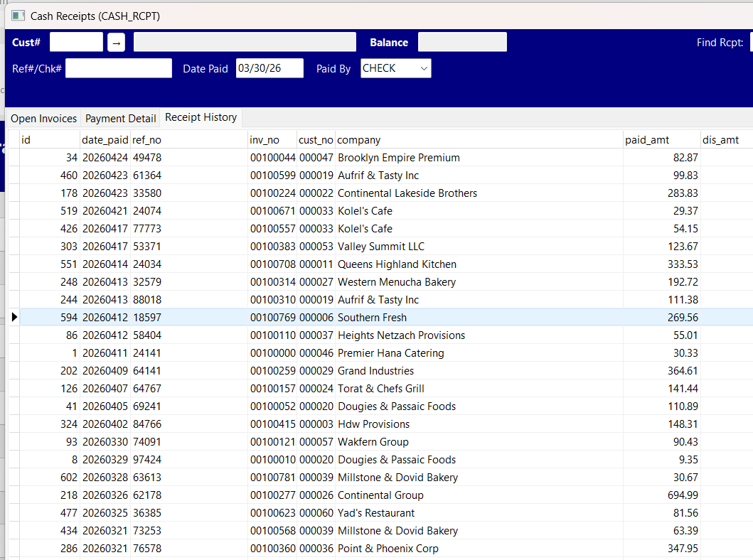The image size is (753, 560).
Task: Switch to the Open Invoices tab
Action: click(43, 118)
